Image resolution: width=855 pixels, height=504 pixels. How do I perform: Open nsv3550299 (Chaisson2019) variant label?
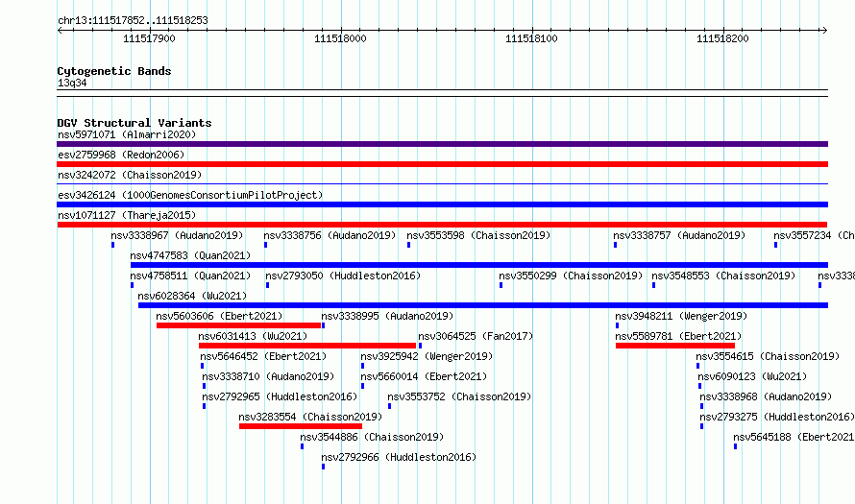(571, 276)
